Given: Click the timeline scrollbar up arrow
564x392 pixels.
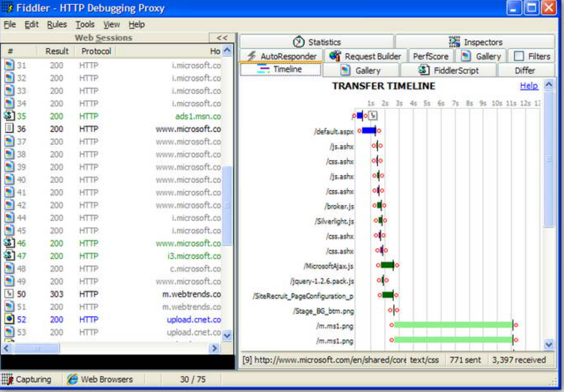Looking at the screenshot, I should 549,85.
